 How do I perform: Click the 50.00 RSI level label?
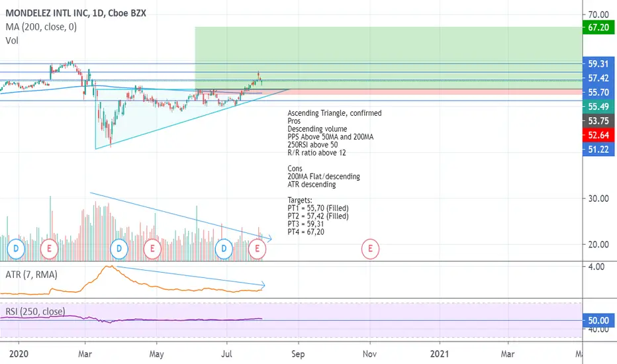pyautogui.click(x=598, y=321)
